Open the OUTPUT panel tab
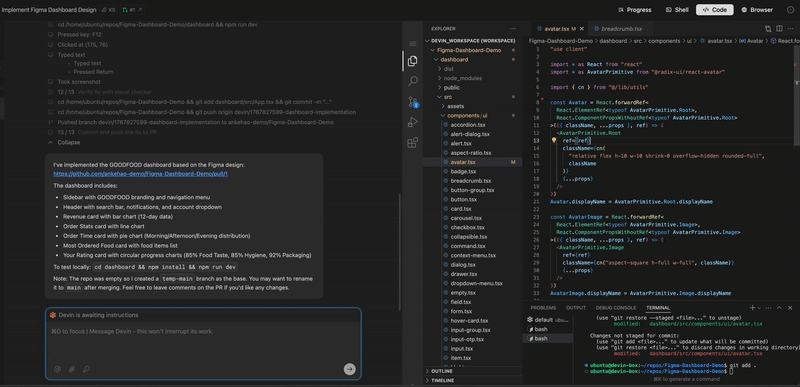 (576, 307)
